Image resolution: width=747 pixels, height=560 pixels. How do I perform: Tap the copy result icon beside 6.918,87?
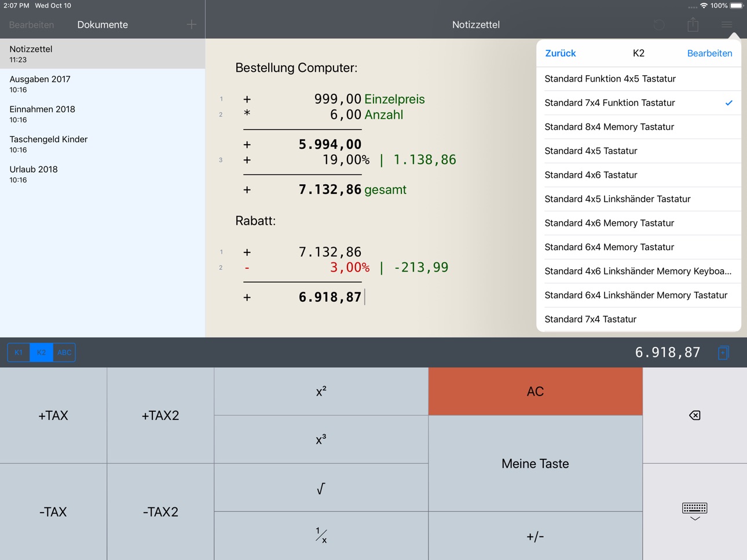[723, 352]
